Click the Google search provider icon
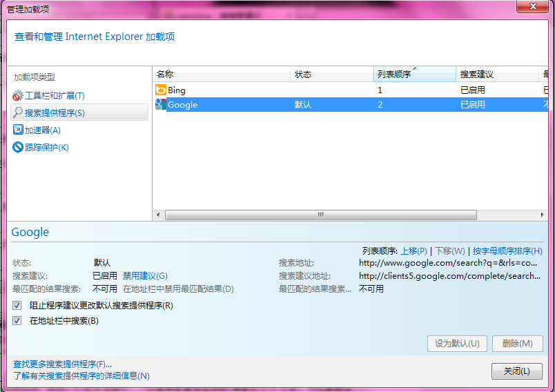This screenshot has width=555, height=392. pos(161,104)
